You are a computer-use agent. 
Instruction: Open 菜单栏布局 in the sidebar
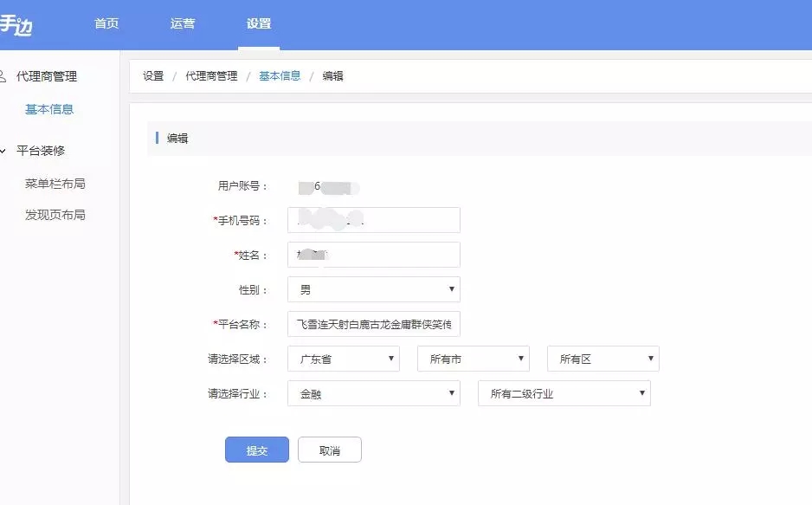coord(55,184)
